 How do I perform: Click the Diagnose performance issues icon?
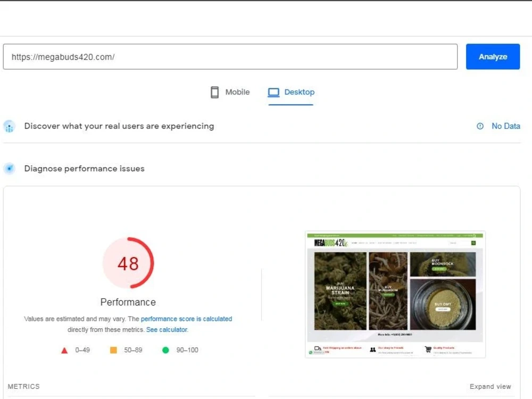click(x=10, y=168)
